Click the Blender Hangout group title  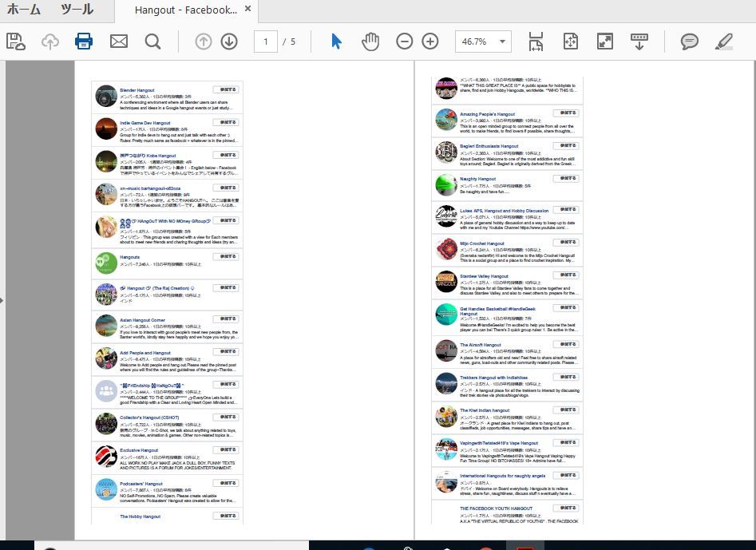pos(137,90)
